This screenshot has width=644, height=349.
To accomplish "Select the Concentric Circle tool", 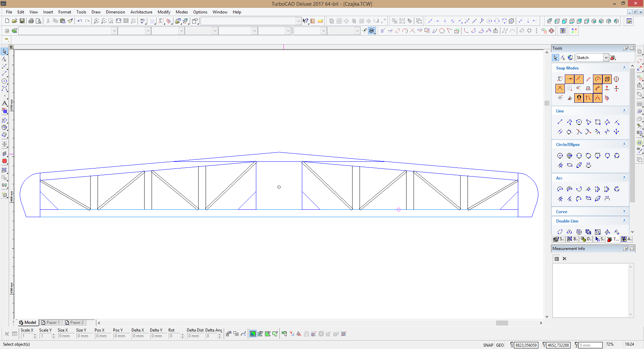I will coord(570,156).
